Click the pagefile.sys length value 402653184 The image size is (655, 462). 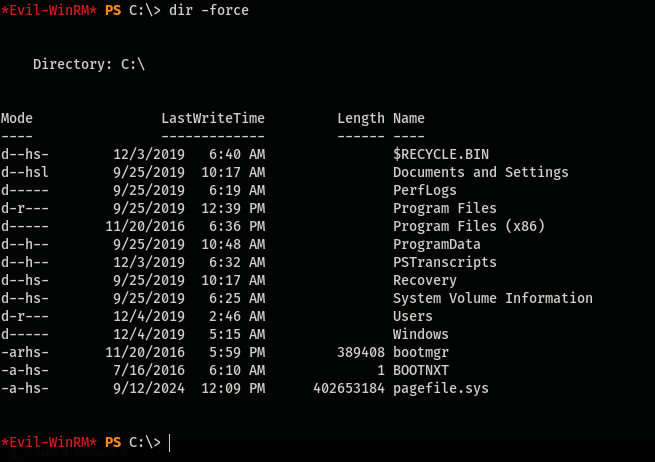coord(349,388)
